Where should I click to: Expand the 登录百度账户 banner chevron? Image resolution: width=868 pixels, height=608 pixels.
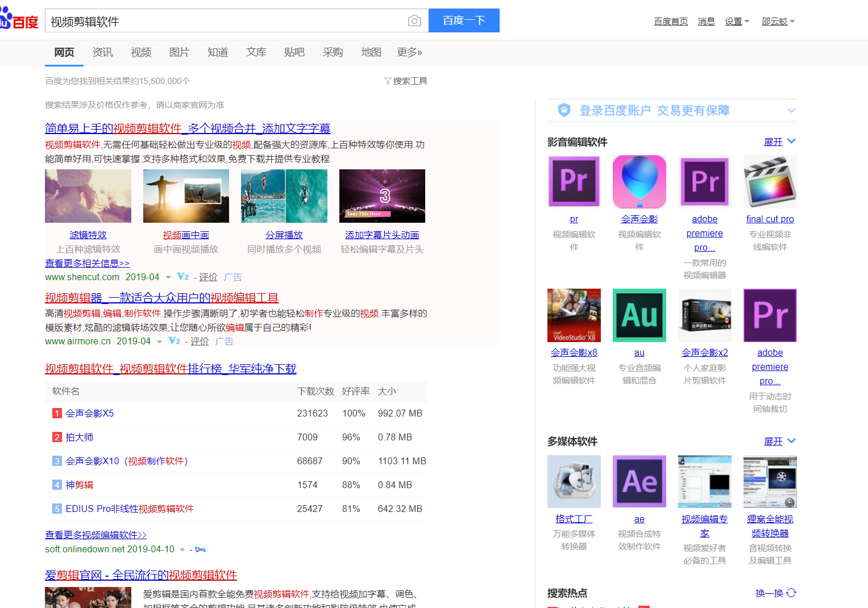[791, 110]
